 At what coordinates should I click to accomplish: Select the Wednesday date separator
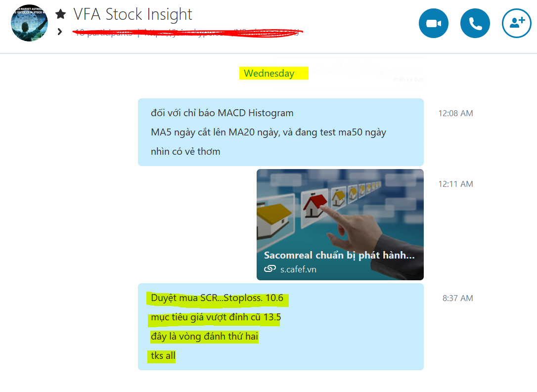[x=269, y=73]
